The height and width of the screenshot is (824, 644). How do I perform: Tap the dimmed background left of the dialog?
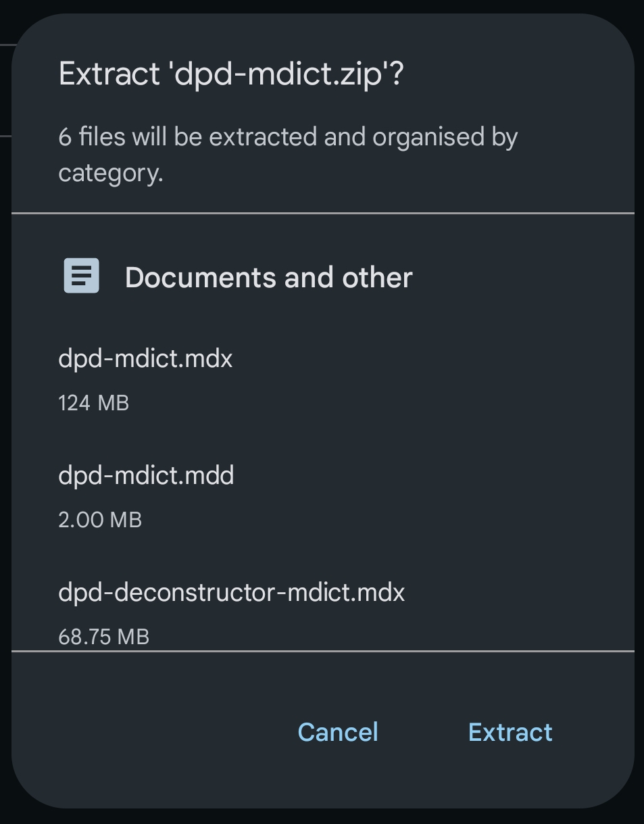point(5,406)
